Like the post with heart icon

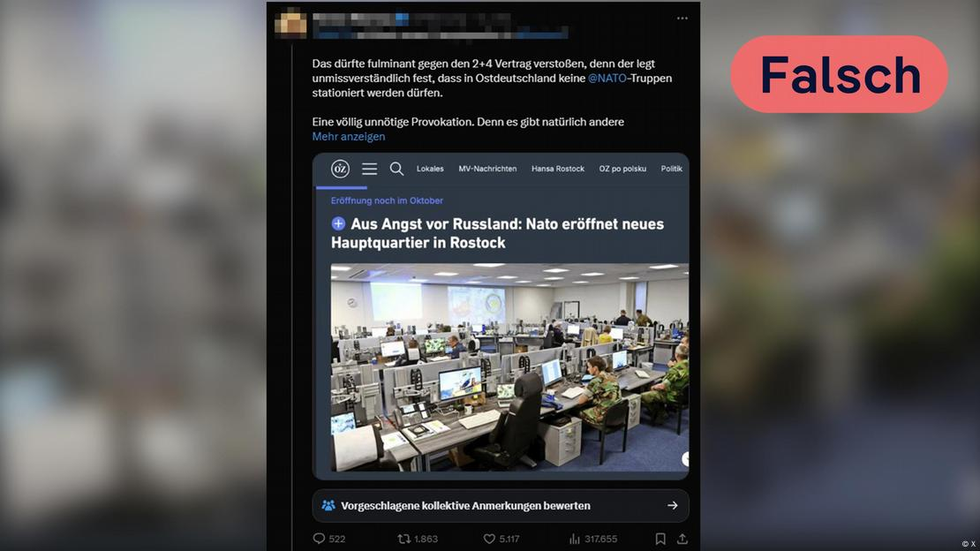489,539
